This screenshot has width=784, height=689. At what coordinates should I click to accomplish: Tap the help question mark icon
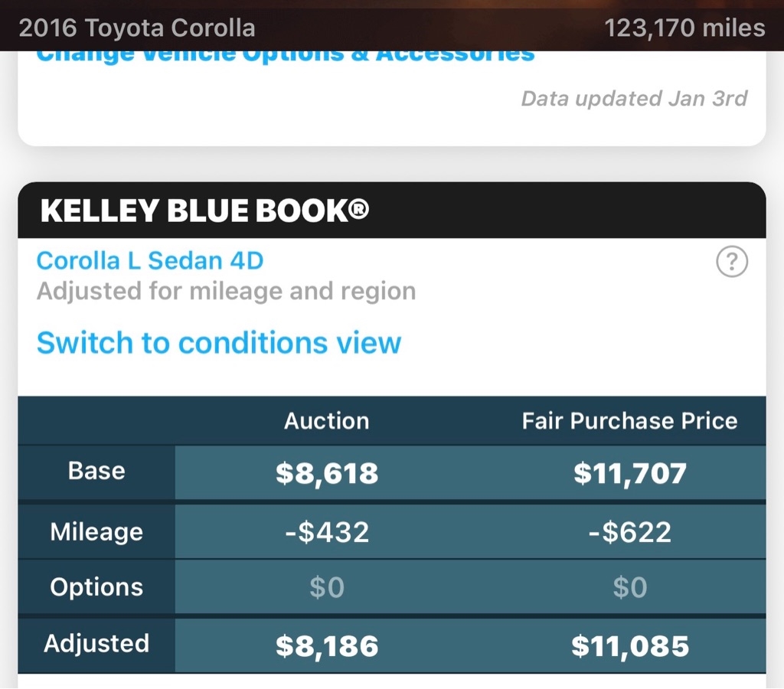(731, 263)
